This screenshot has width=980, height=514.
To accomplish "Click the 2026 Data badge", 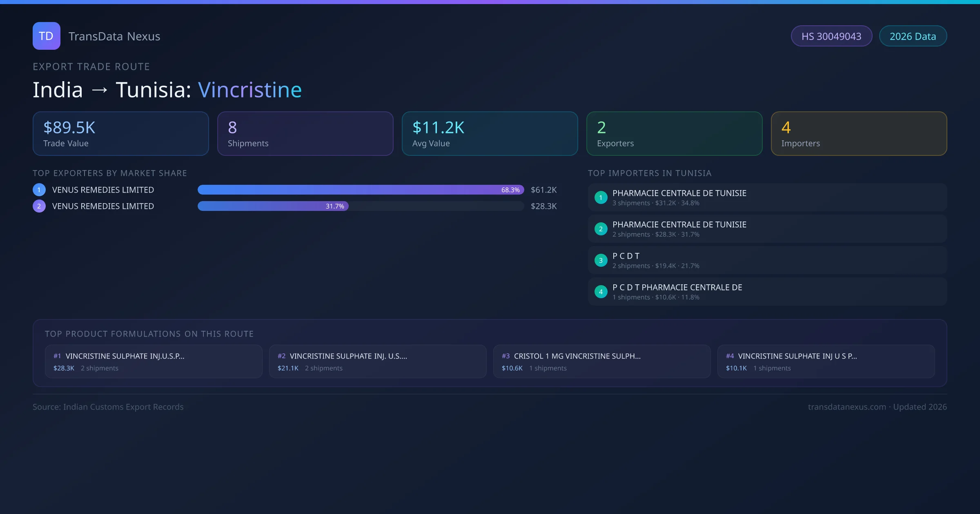I will pyautogui.click(x=913, y=36).
